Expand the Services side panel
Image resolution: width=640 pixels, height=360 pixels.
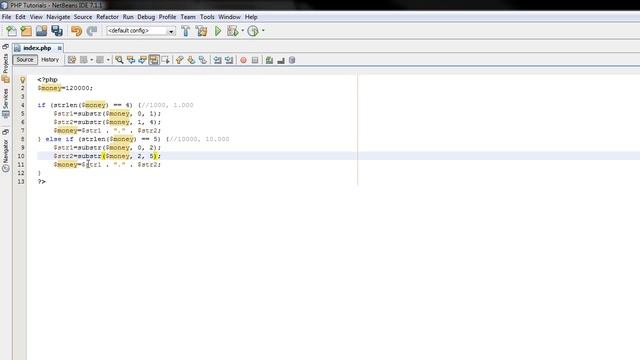click(5, 103)
